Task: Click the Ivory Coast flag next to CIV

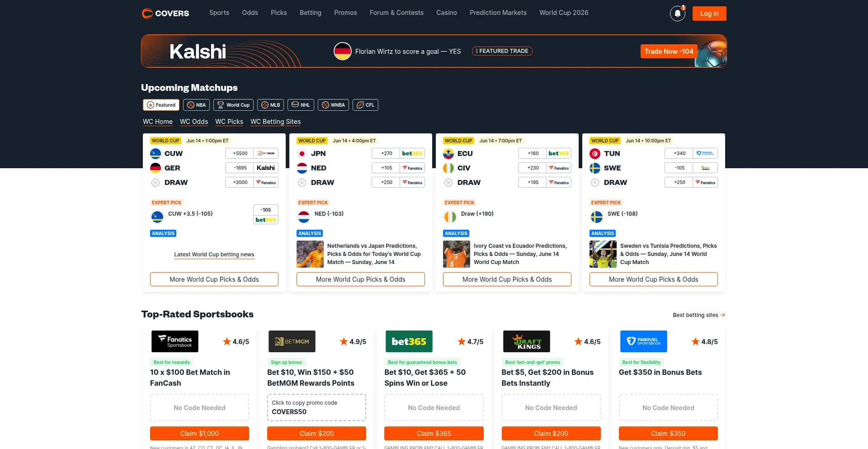Action: coord(448,168)
